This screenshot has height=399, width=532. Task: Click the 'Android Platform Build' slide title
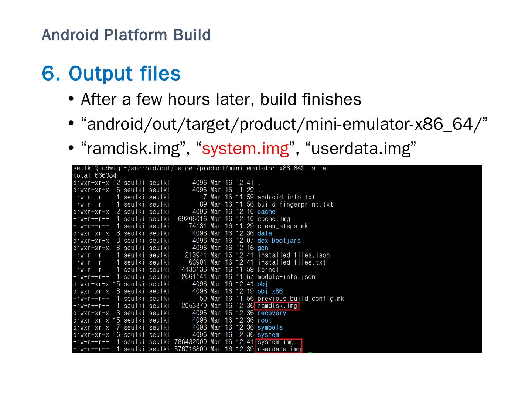click(x=126, y=35)
